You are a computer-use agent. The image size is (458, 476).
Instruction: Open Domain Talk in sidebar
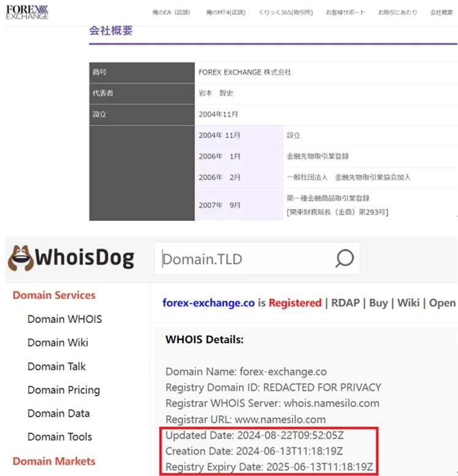click(56, 366)
